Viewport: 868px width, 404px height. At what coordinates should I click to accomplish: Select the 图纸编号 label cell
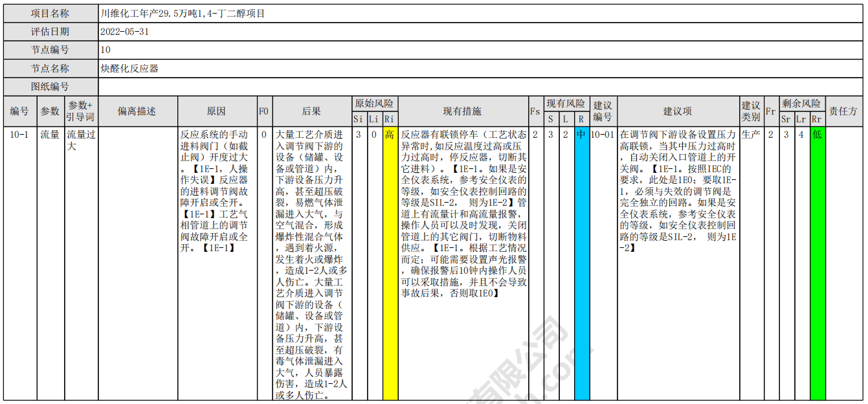point(50,86)
